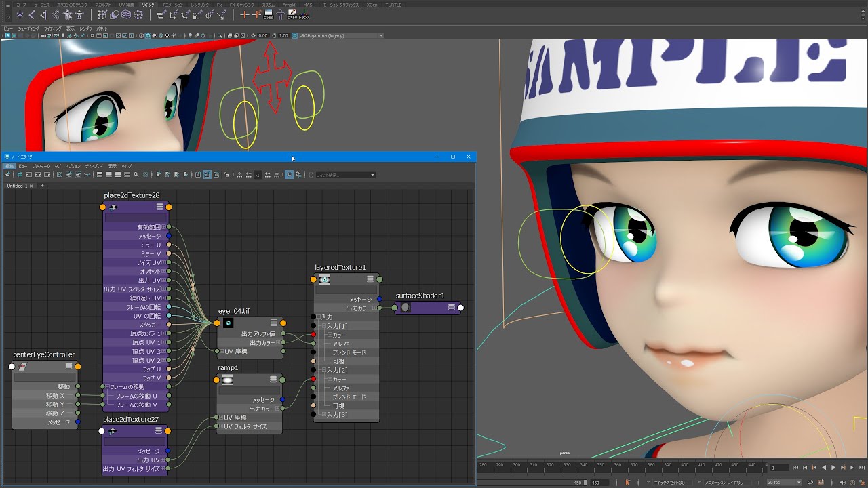Select the リギング shelf tab
This screenshot has height=488, width=868.
click(148, 5)
